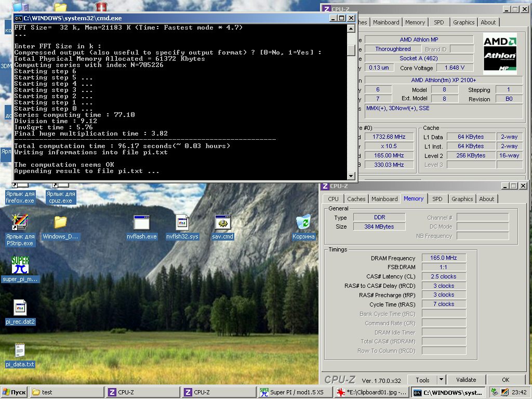Launch the super_pi_m... desktop icon
The height and width of the screenshot is (399, 532).
[20, 270]
